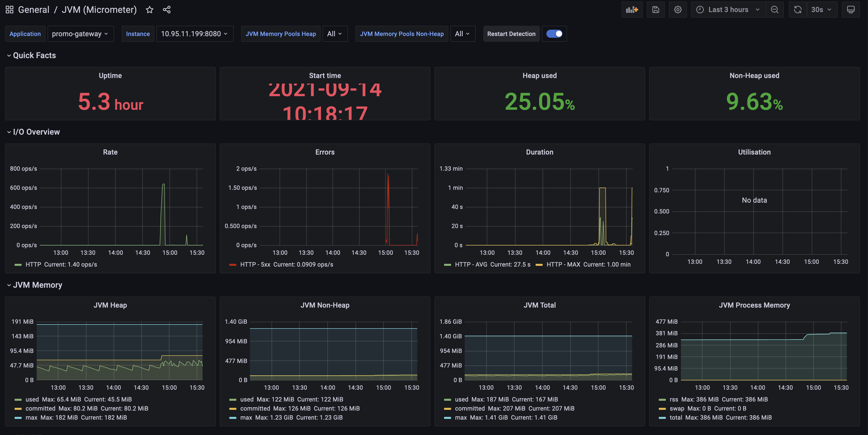Click the HTTP - AVG legend color swatch
This screenshot has width=868, height=435.
[x=448, y=265]
